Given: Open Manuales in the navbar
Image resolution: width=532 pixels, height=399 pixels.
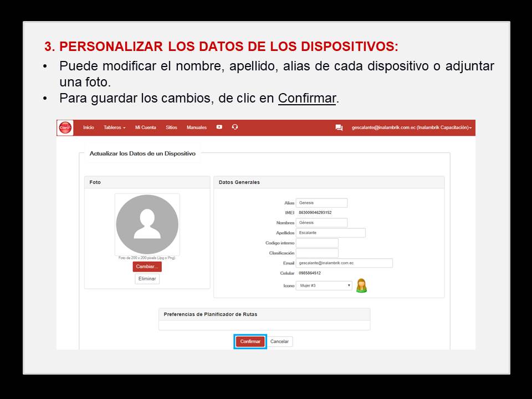Looking at the screenshot, I should (196, 127).
